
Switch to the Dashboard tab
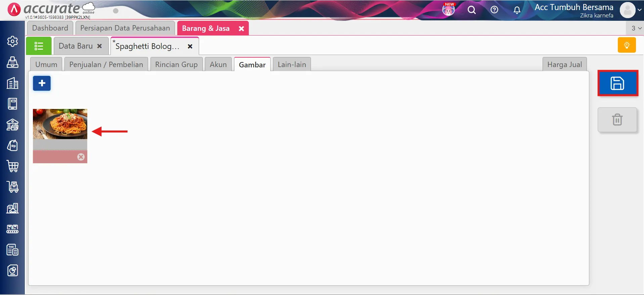pos(50,28)
